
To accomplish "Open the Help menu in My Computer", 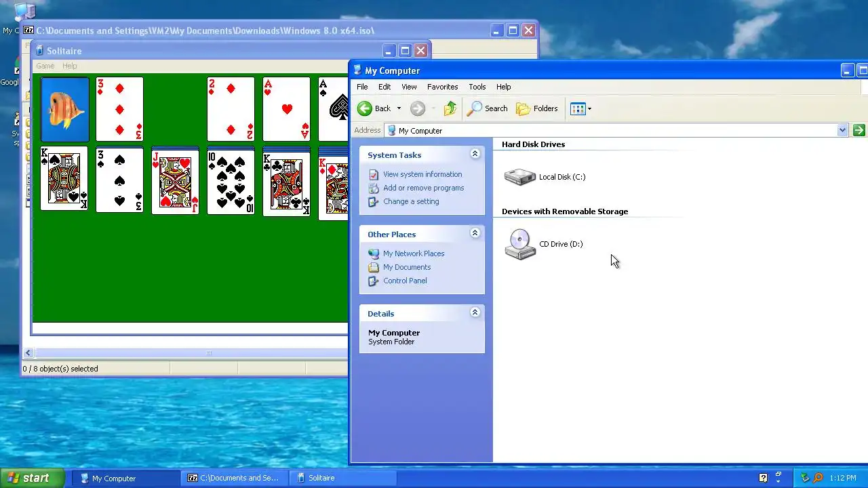I will coord(503,87).
